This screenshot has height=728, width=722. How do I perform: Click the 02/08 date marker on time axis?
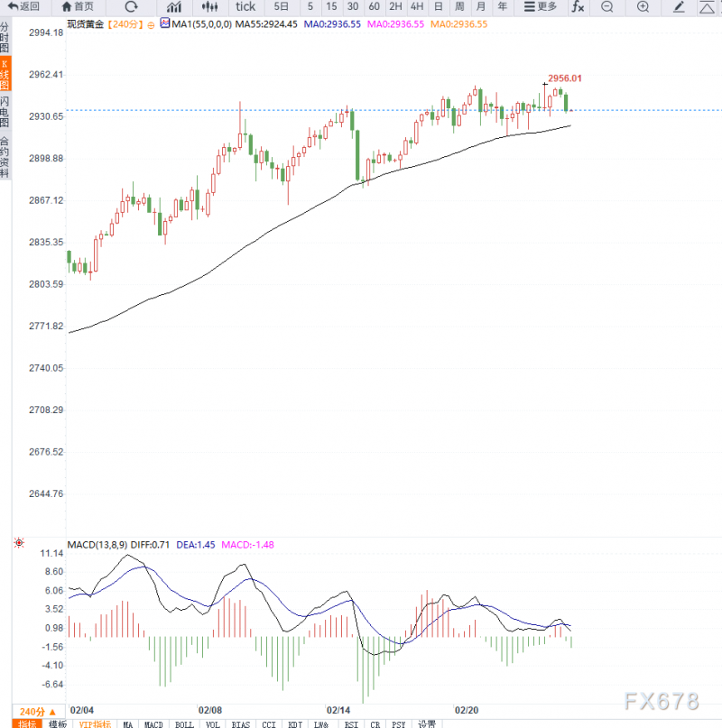(210, 710)
